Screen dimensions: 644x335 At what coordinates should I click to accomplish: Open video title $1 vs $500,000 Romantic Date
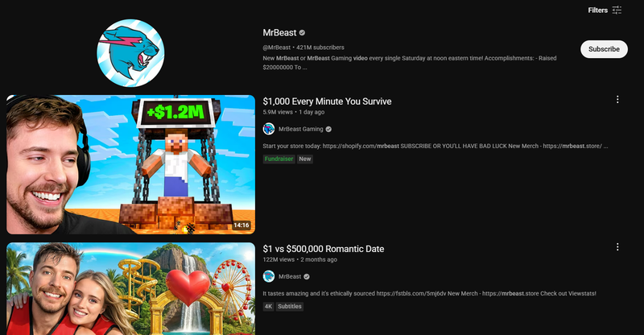pyautogui.click(x=324, y=249)
